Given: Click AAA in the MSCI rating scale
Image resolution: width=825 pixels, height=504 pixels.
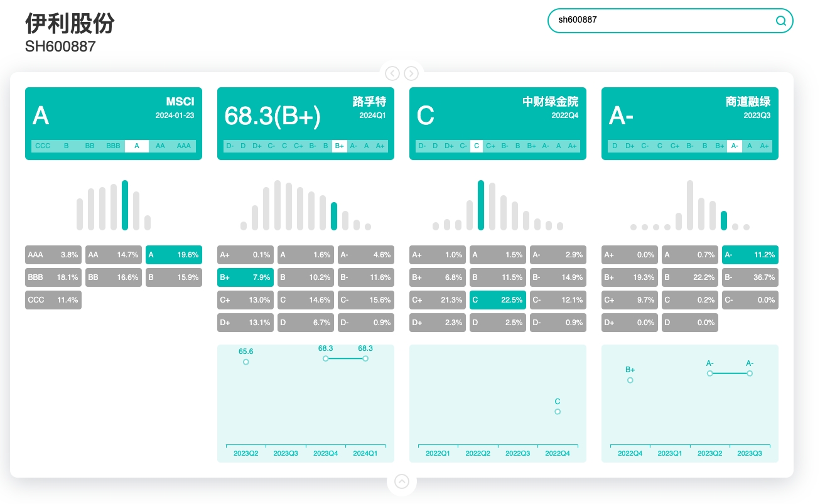Looking at the screenshot, I should [184, 146].
